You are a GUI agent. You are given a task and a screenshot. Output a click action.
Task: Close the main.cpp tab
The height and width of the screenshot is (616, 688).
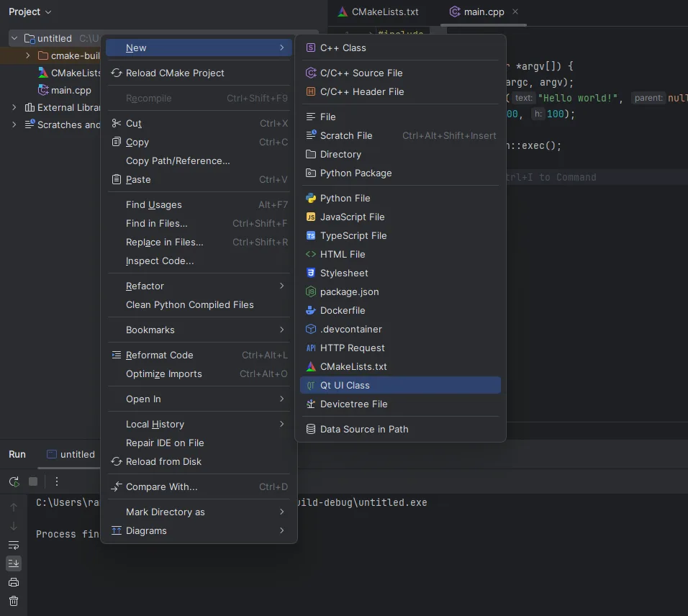coord(515,12)
